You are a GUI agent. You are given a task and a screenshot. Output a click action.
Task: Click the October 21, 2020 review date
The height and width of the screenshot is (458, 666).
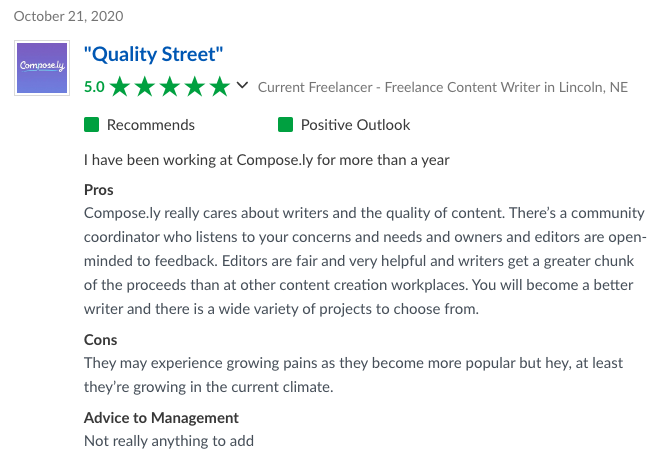point(68,16)
